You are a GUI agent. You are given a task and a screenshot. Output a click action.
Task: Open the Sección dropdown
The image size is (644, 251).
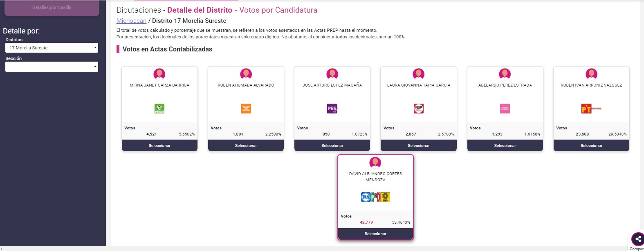tap(52, 67)
